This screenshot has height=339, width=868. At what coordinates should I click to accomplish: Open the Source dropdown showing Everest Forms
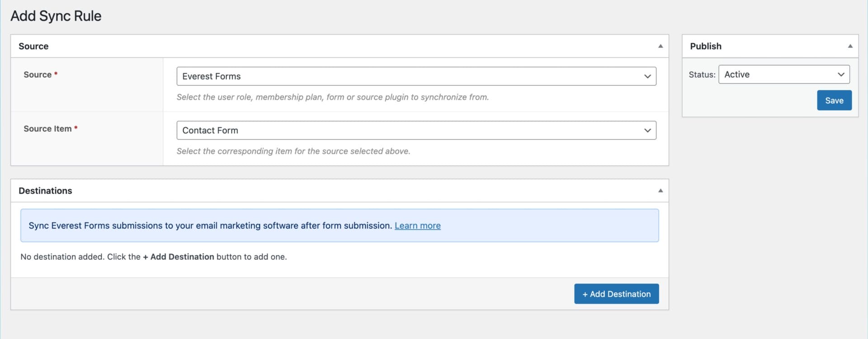pyautogui.click(x=416, y=76)
